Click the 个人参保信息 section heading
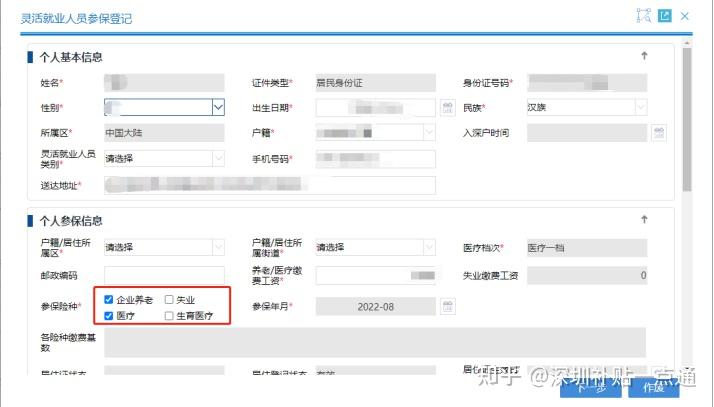 tap(71, 221)
